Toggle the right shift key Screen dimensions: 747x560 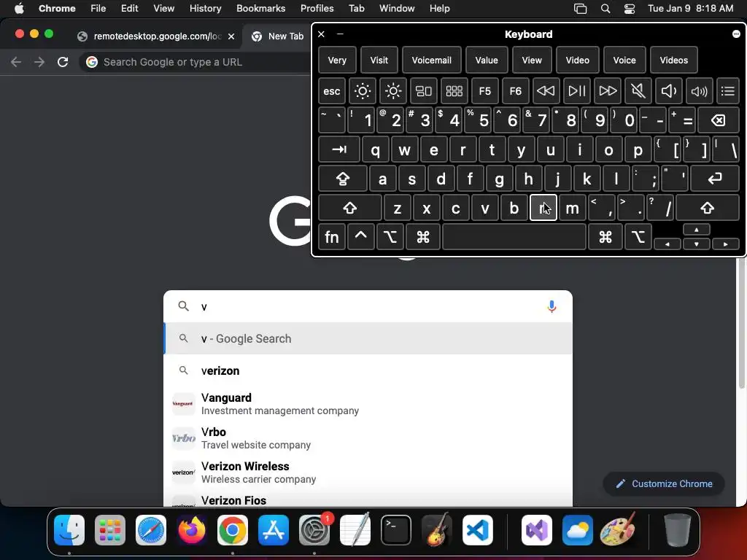tap(708, 208)
